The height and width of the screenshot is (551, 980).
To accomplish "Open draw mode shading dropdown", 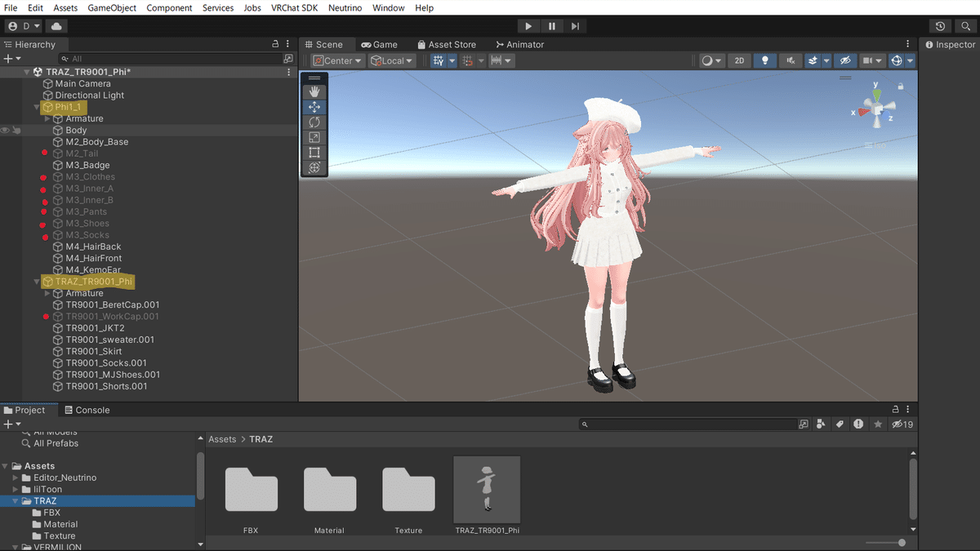I will point(711,60).
